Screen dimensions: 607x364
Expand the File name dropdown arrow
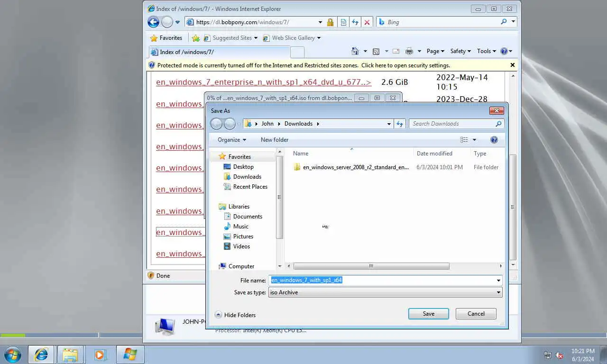[x=498, y=280]
